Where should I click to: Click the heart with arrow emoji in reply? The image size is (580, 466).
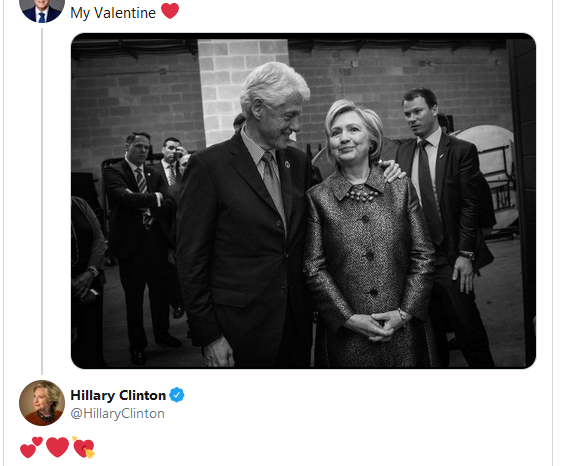pyautogui.click(x=84, y=447)
